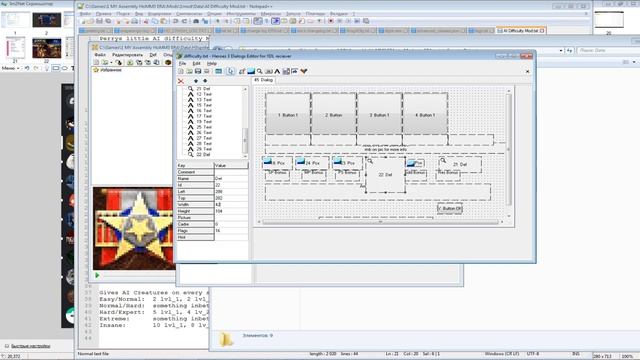Click the Height value field in properties grid
Image resolution: width=640 pixels, height=360 pixels.
[231, 211]
